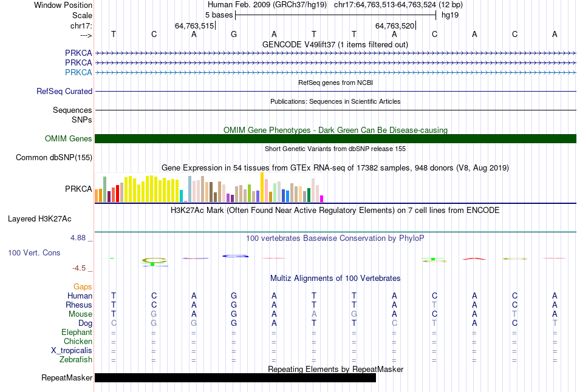
Task: Open the GTEx Gene Expression track title
Action: point(335,167)
